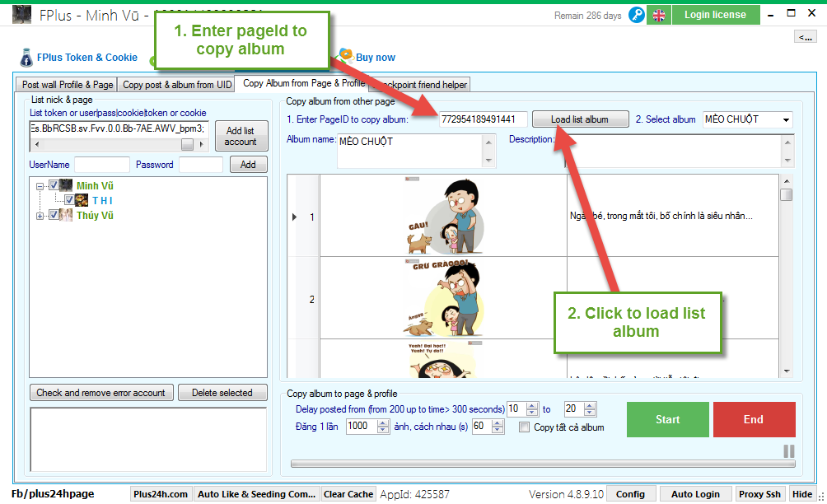Click the PageID input field
This screenshot has height=504, width=827.
(x=483, y=119)
